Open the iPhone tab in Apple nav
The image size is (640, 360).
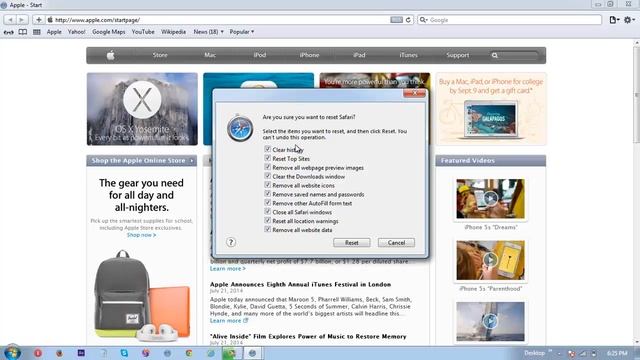[x=309, y=55]
